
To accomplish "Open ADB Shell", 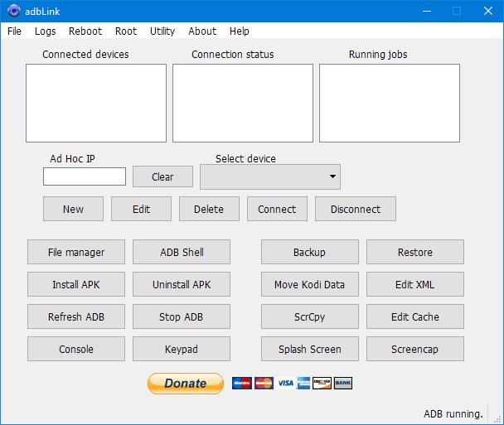I will click(182, 253).
